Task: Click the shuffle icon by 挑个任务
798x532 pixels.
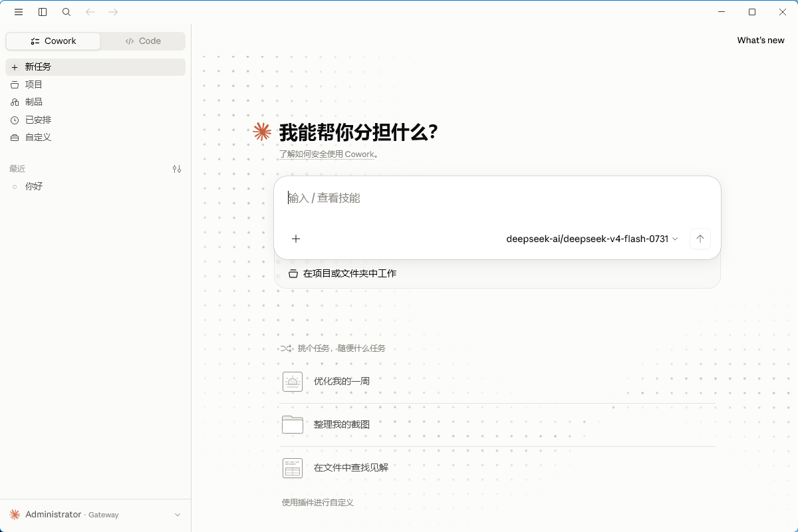Action: (286, 348)
